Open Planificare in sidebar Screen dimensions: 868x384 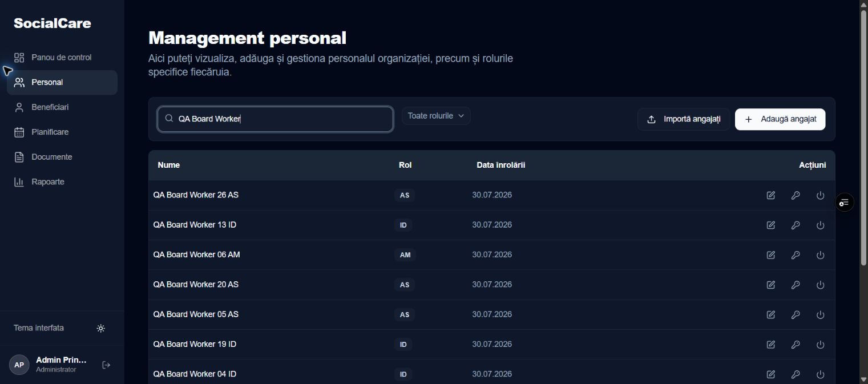[x=62, y=132]
